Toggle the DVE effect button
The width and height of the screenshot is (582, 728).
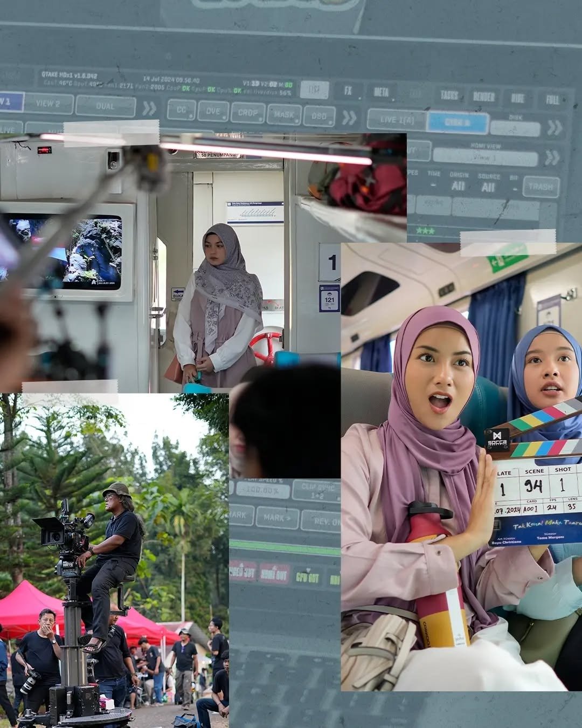tap(213, 111)
